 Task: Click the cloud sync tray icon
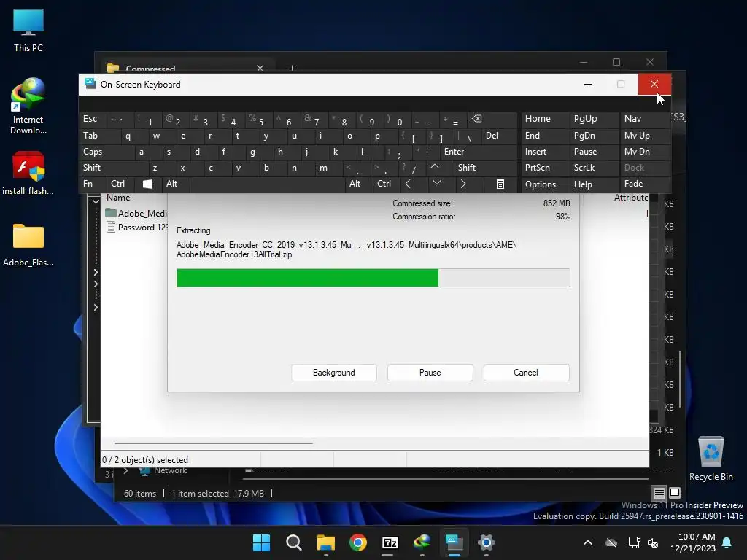click(611, 542)
